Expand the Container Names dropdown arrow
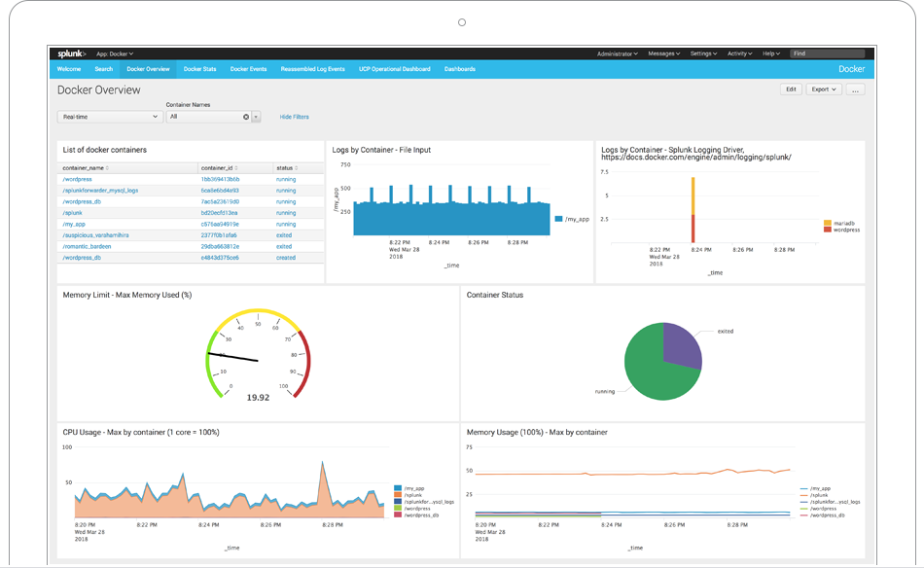This screenshot has width=924, height=568. click(x=257, y=118)
